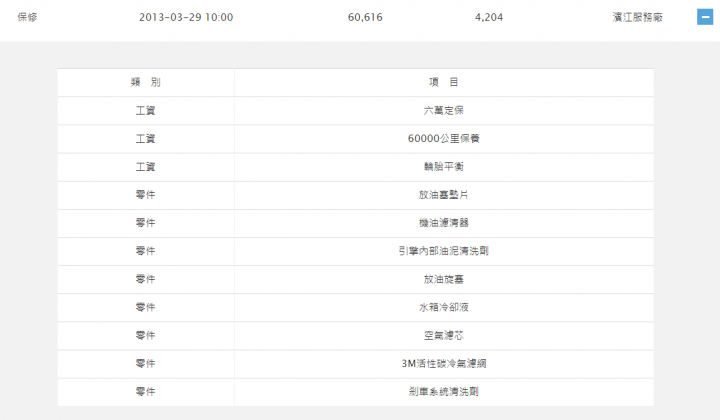Click the 3M活性碳冷氣濾網 item

click(443, 362)
